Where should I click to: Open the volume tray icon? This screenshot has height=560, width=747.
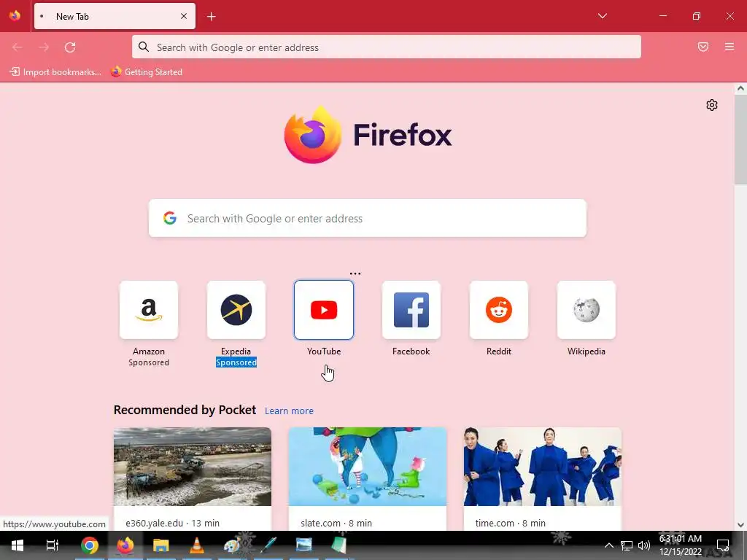pos(643,545)
